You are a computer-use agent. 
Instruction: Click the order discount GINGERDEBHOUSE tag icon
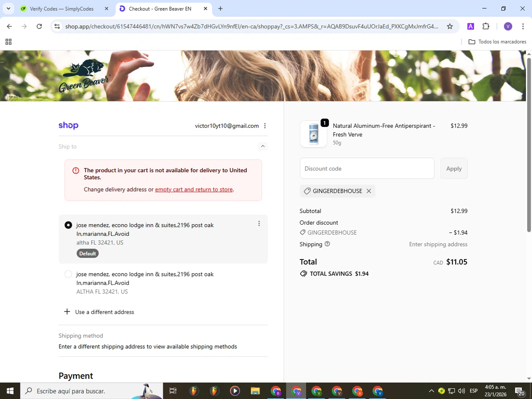click(x=303, y=232)
